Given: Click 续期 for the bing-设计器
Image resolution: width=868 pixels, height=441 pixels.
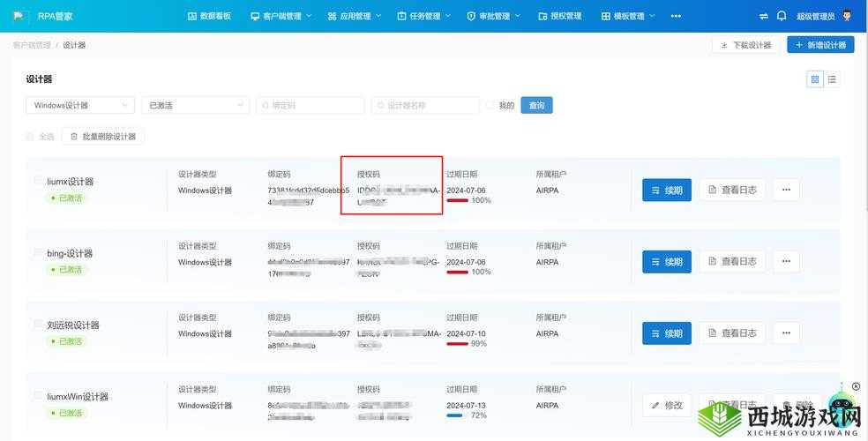Looking at the screenshot, I should click(x=666, y=262).
